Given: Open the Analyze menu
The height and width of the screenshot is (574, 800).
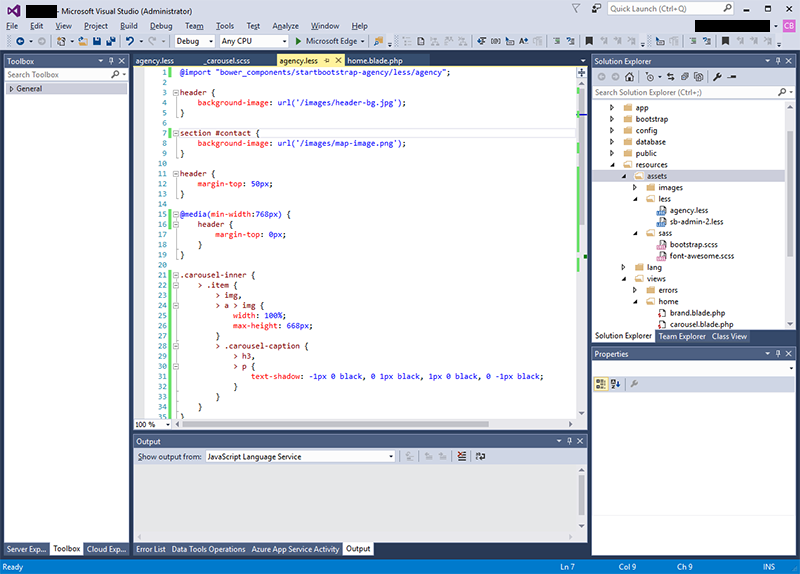Looking at the screenshot, I should (x=285, y=26).
